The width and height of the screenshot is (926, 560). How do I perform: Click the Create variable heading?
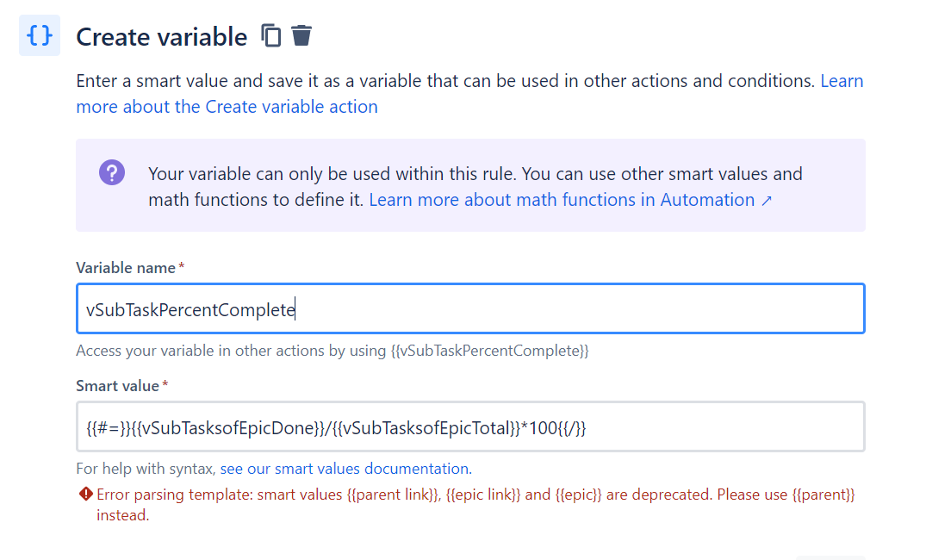[x=161, y=37]
